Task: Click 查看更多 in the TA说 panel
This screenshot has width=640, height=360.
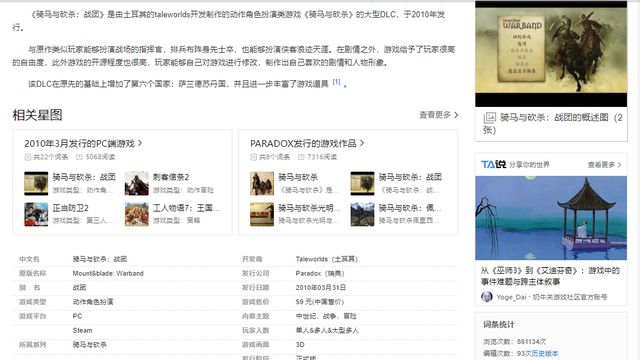Action: 604,165
